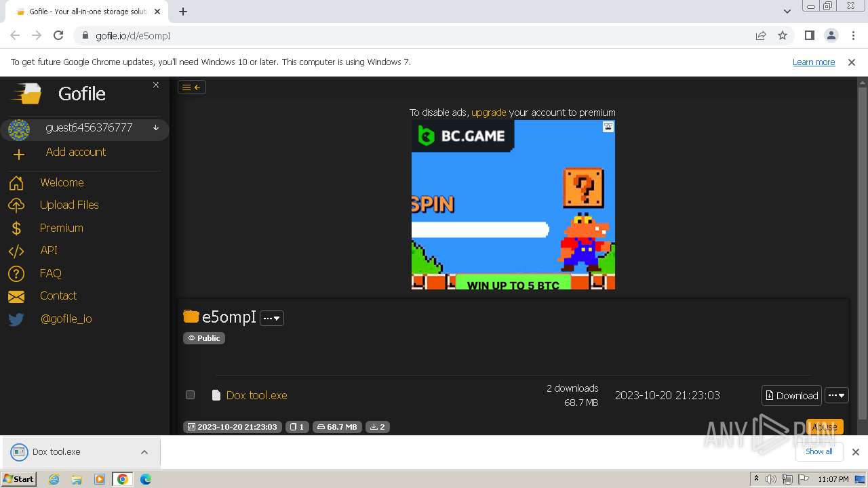Click the 2 downloads text

click(x=572, y=388)
